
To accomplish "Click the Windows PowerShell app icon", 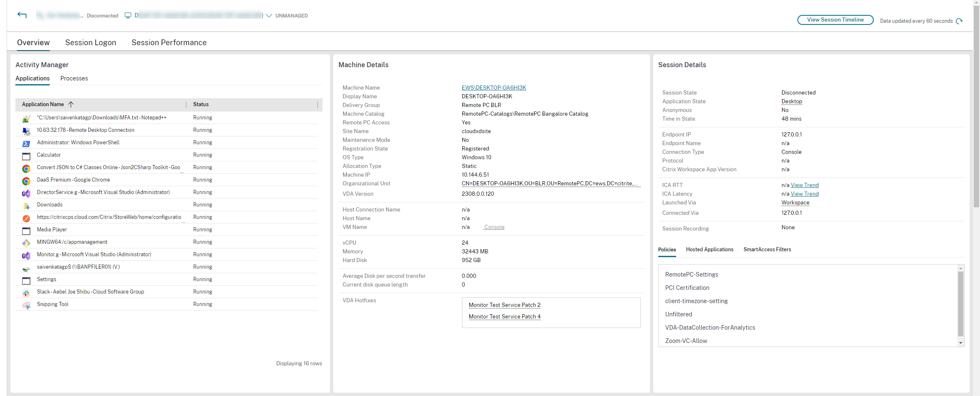I will [26, 143].
